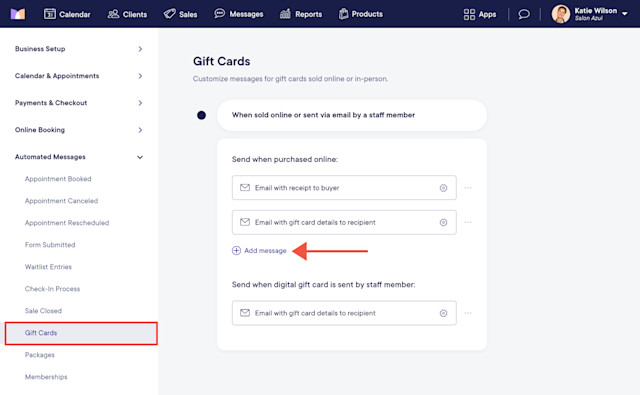This screenshot has width=640, height=395.
Task: Select the sold online timeline dot
Action: pos(201,115)
